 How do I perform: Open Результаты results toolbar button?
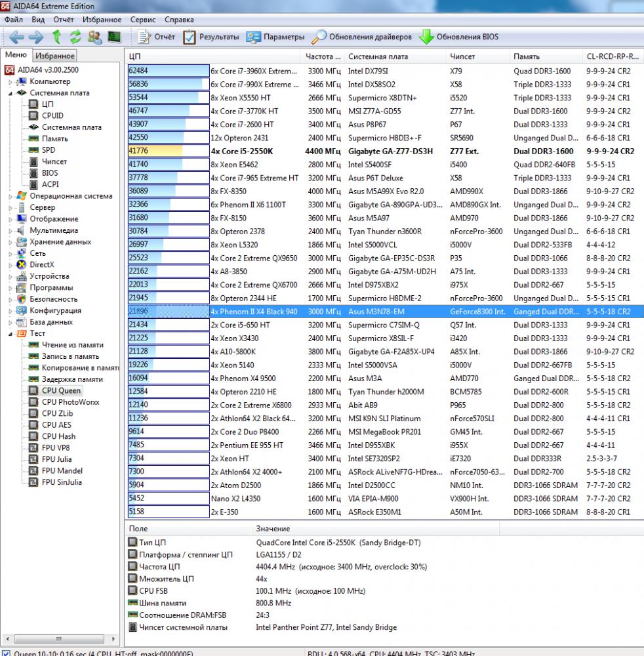(x=211, y=37)
